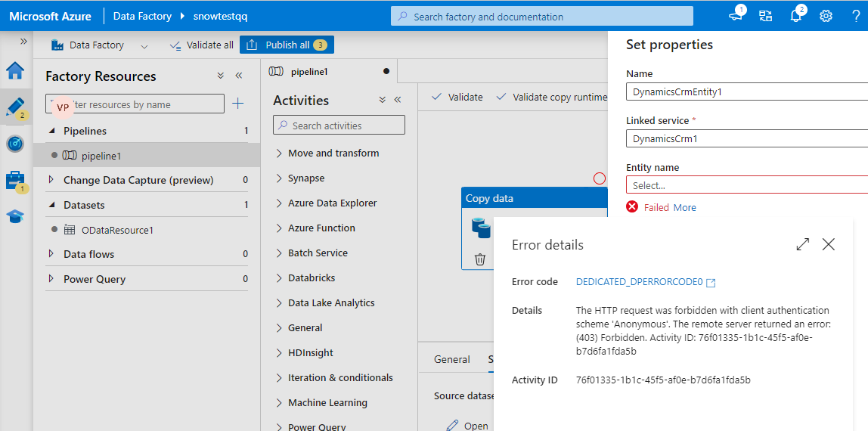Expand the Data flows section
Viewport: 868px width, 431px height.
click(52, 254)
